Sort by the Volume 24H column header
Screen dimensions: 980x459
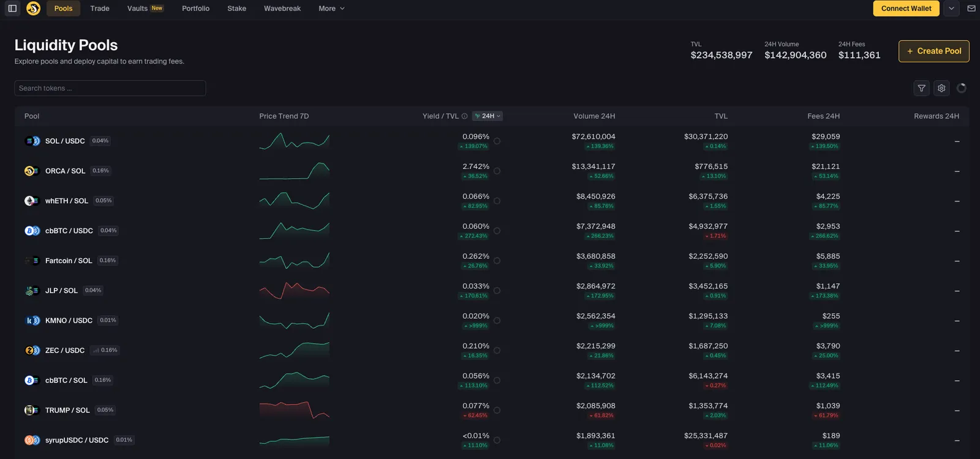(594, 116)
